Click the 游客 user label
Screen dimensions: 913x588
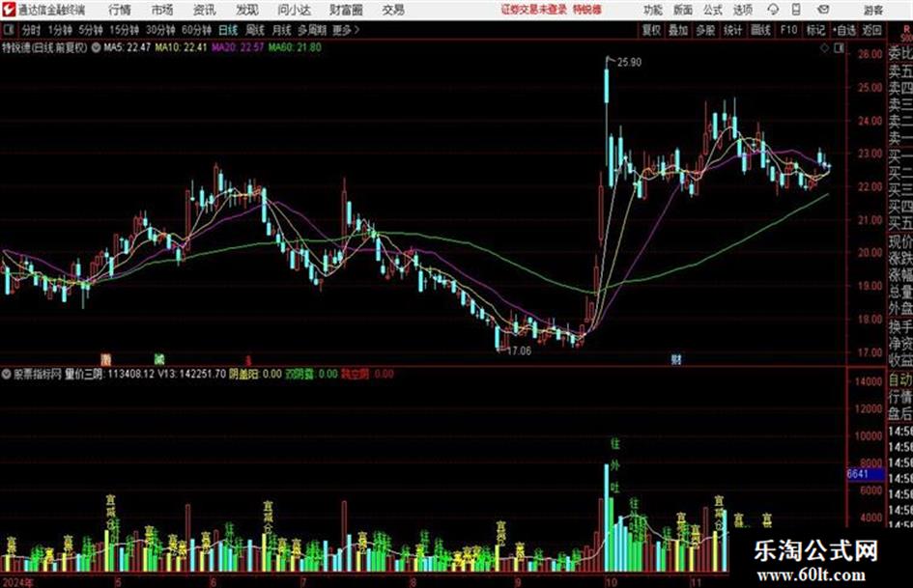click(872, 11)
